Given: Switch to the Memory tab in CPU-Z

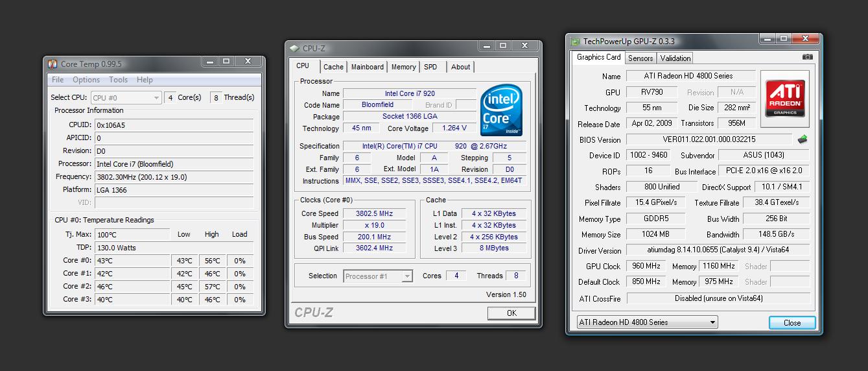Looking at the screenshot, I should [x=403, y=67].
